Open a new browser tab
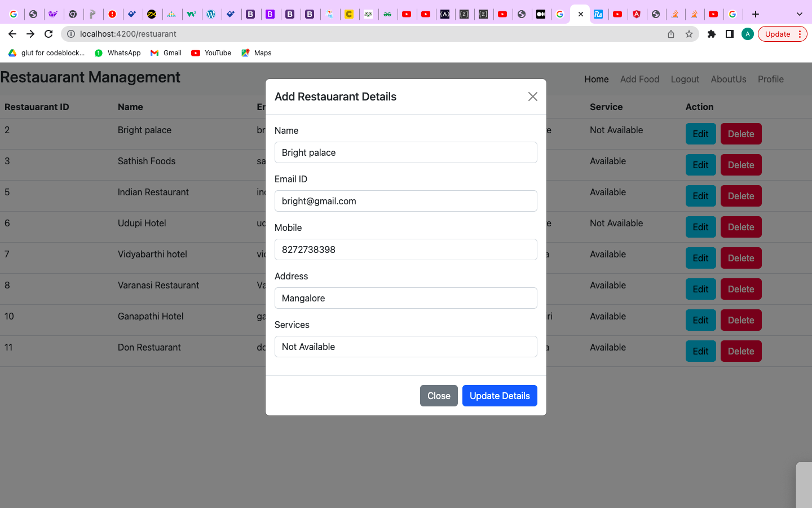 coord(756,14)
